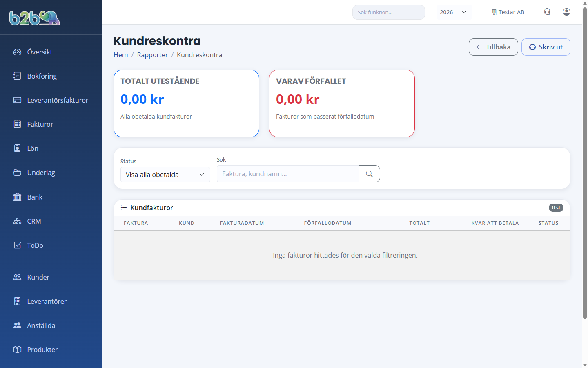
Task: Click TOTALT column header
Action: (419, 223)
